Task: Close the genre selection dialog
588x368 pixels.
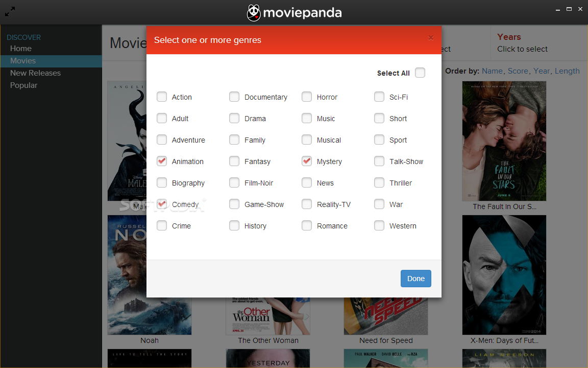Action: [431, 37]
